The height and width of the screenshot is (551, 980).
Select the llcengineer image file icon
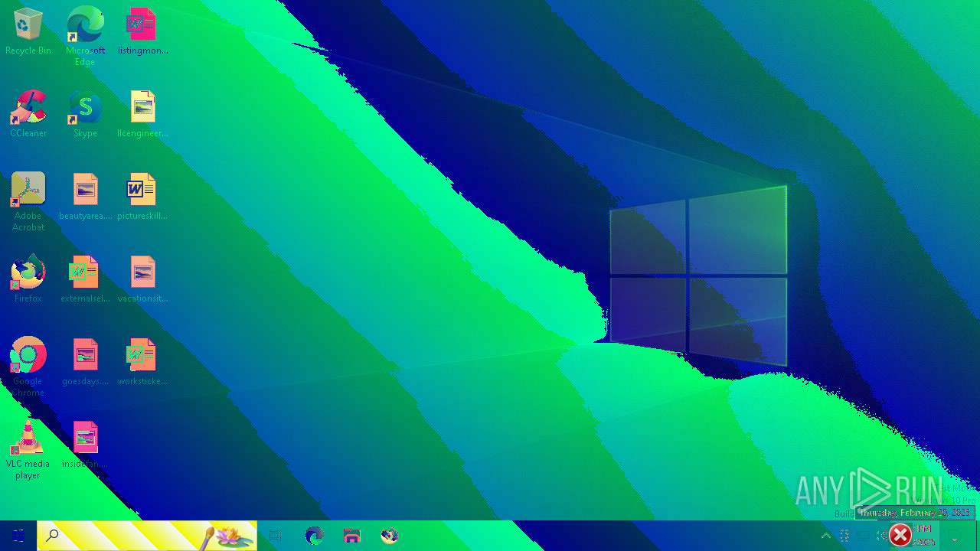coord(142,113)
